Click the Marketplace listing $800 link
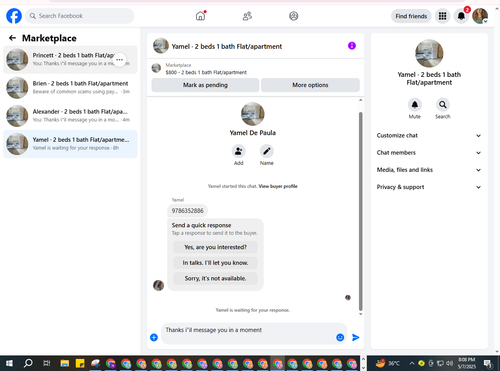The height and width of the screenshot is (371, 500). [206, 72]
